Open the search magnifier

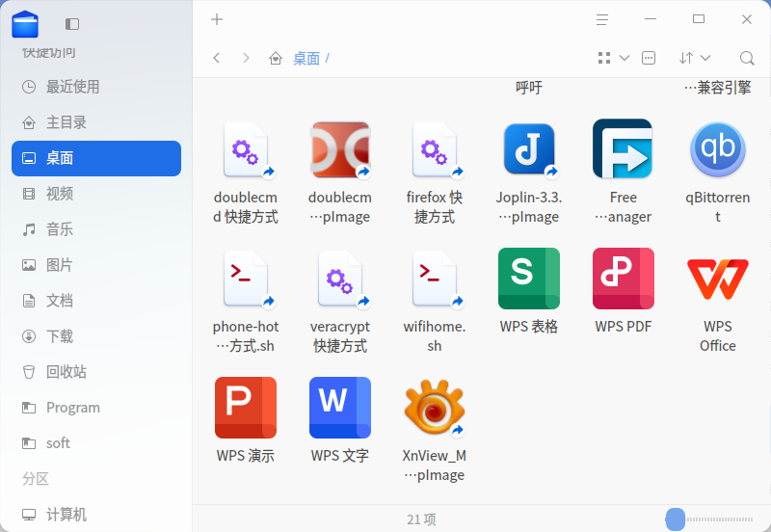(x=747, y=58)
